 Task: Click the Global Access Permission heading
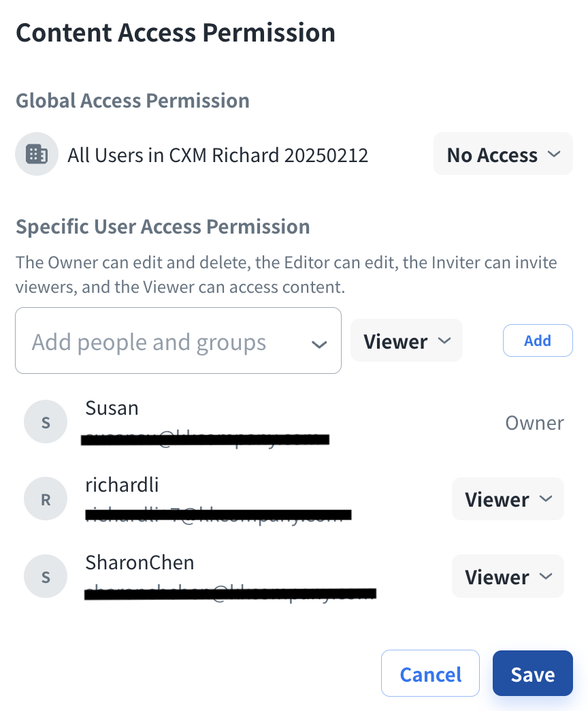133,101
